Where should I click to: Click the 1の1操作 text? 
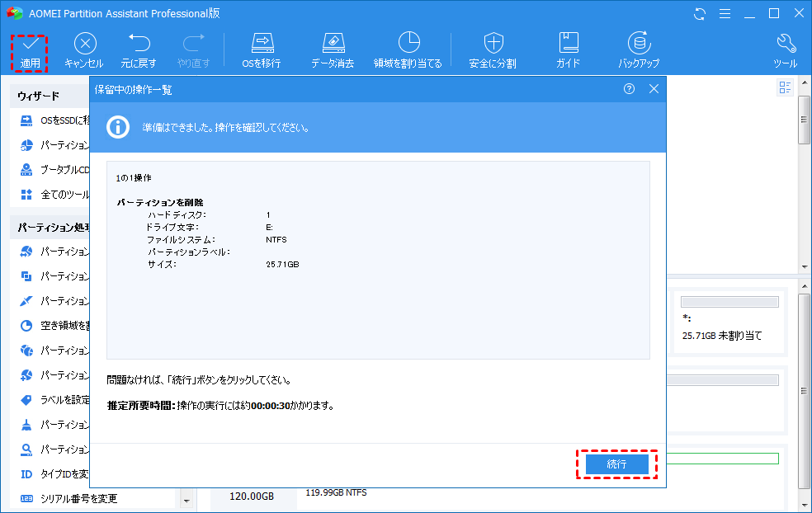(133, 177)
